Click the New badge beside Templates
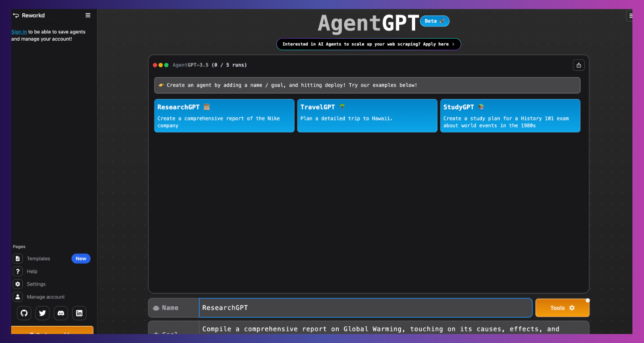Screen dimensions: 644x343 pyautogui.click(x=81, y=259)
